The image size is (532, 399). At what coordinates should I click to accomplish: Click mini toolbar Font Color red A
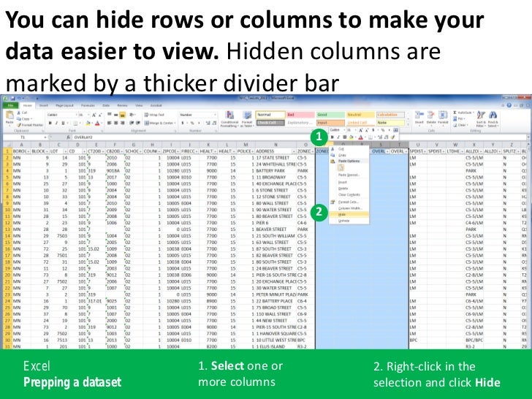coord(360,137)
